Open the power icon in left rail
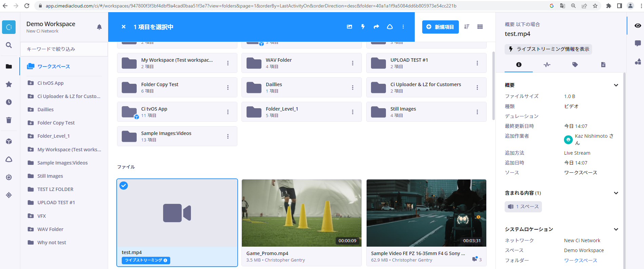 [9, 177]
